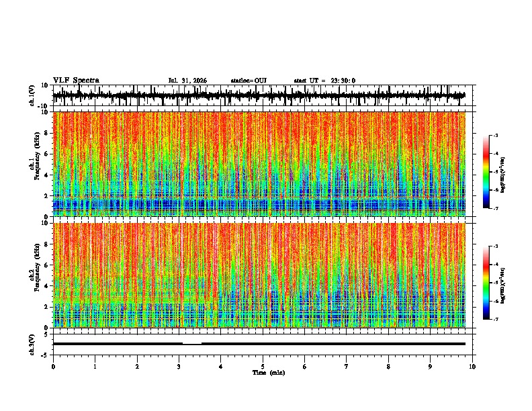The image size is (532, 411).
Task: Click the "5" tick on time axis
Action: tap(263, 367)
